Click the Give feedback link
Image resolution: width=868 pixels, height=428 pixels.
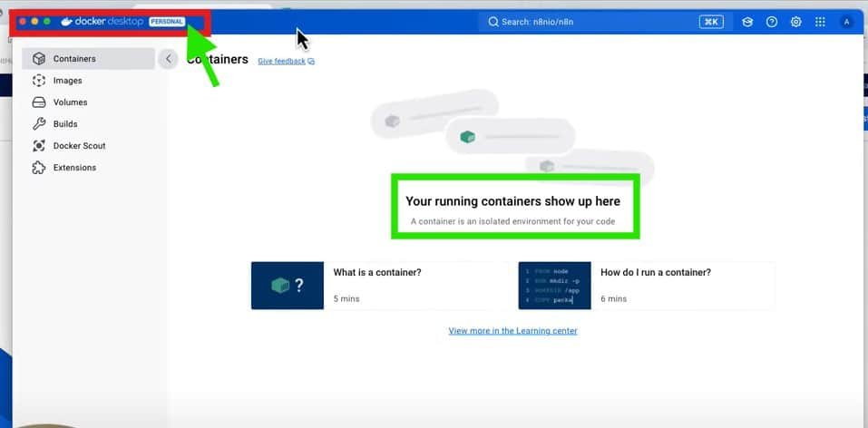click(282, 61)
